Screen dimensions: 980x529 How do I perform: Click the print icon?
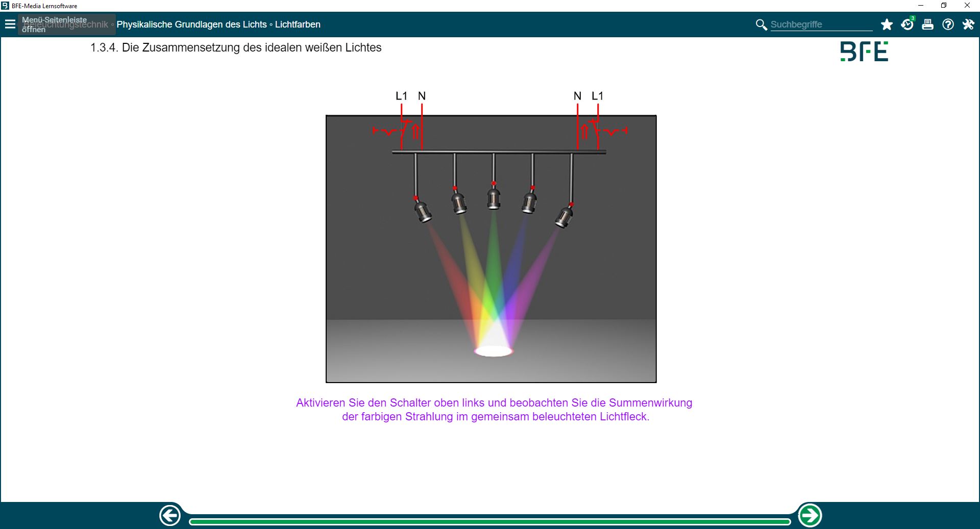pyautogui.click(x=927, y=24)
